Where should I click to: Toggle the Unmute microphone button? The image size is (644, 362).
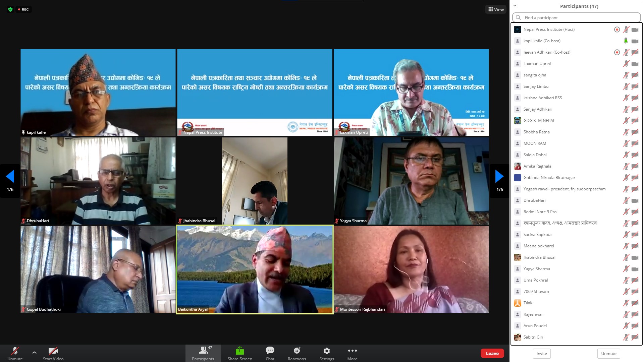(x=15, y=353)
